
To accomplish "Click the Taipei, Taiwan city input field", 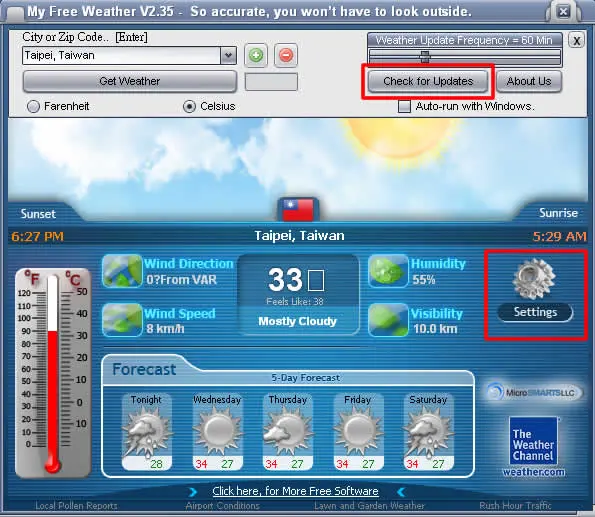I will coord(121,55).
